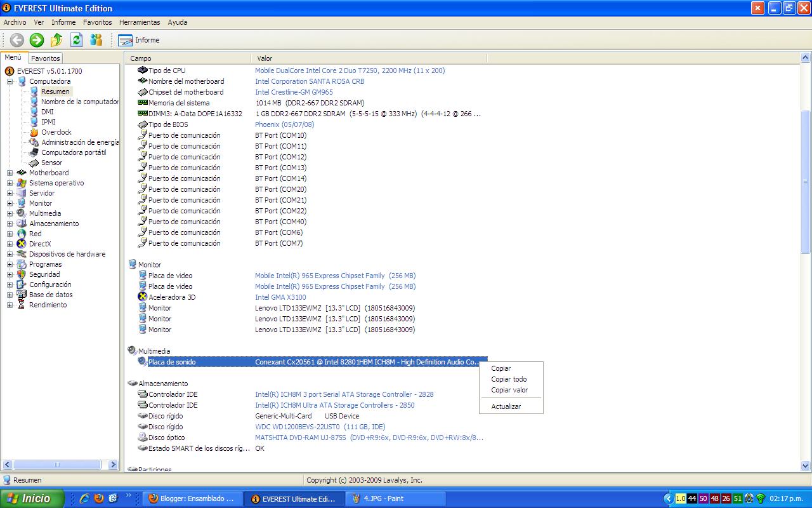Switch to the Menú tab

coord(13,58)
